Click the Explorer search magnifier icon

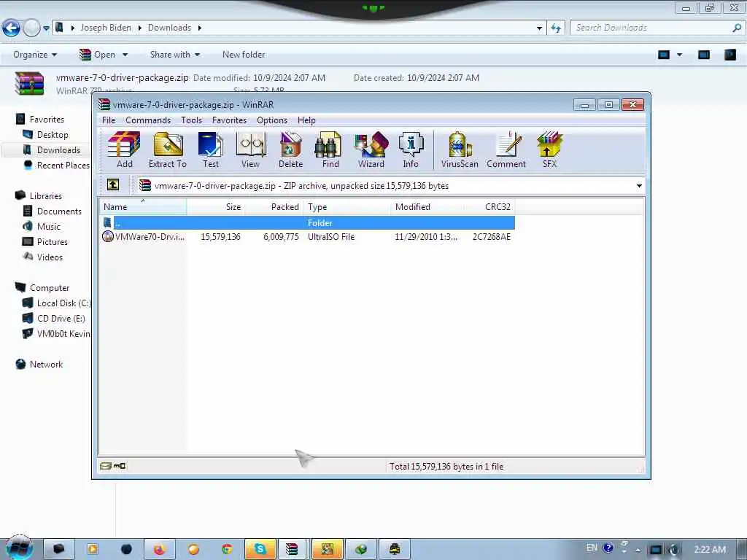coord(737,28)
